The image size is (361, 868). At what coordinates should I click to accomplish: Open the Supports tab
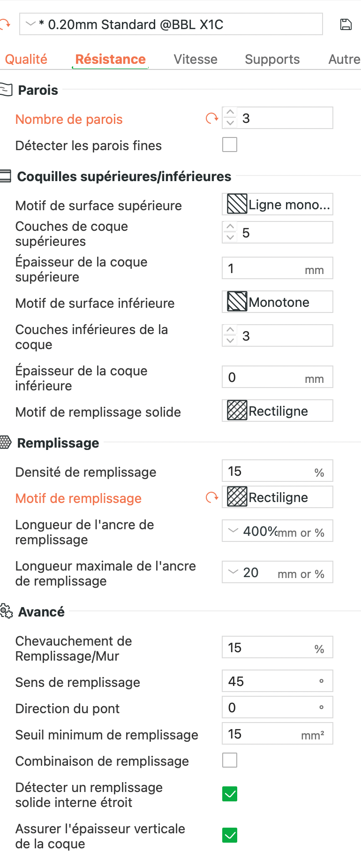(272, 59)
